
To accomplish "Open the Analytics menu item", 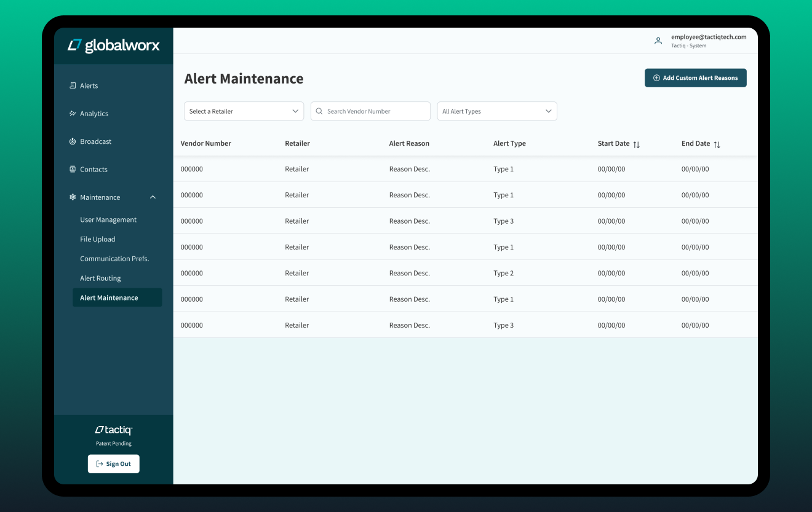I will coord(94,114).
